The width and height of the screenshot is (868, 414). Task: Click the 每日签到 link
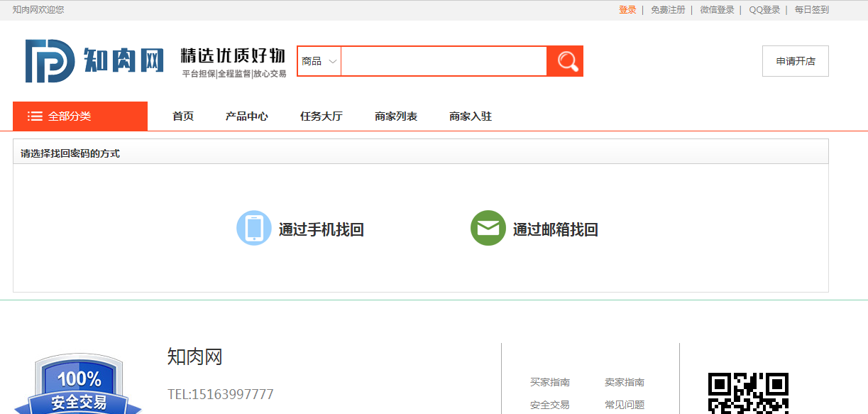coord(811,10)
